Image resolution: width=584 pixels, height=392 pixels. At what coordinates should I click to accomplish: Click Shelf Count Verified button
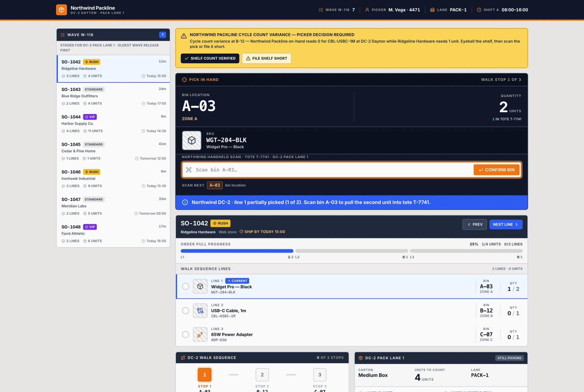(x=210, y=58)
